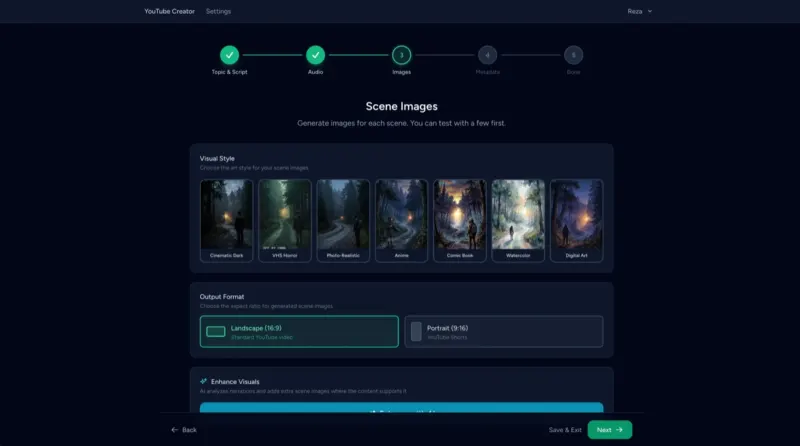Choose the Anime visual style
This screenshot has height=446, width=800.
tap(402, 220)
